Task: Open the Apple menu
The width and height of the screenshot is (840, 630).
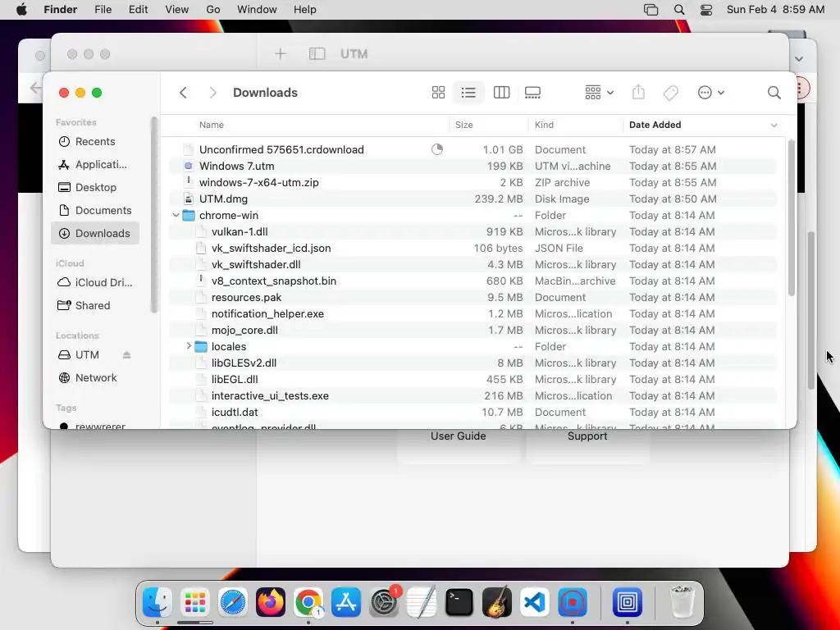Action: (21, 10)
